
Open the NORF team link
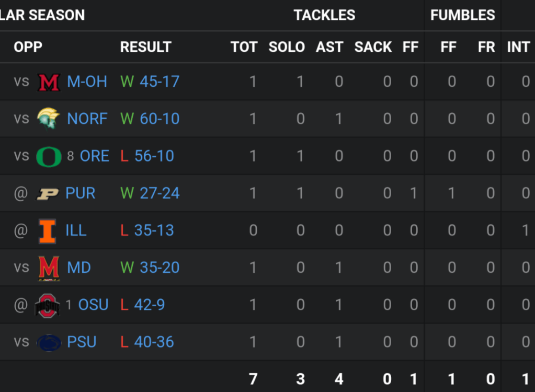pyautogui.click(x=87, y=119)
